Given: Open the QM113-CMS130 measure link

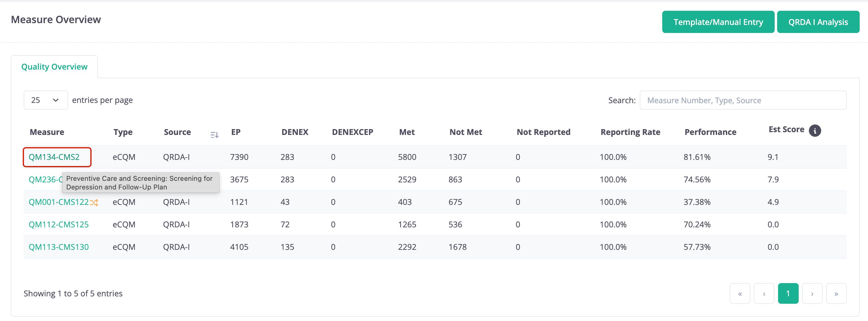Looking at the screenshot, I should [59, 247].
